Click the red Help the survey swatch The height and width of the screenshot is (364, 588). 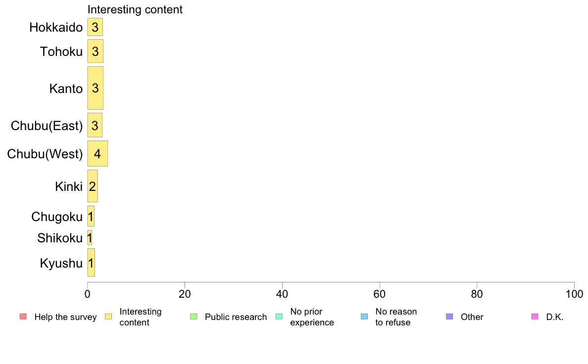[23, 317]
